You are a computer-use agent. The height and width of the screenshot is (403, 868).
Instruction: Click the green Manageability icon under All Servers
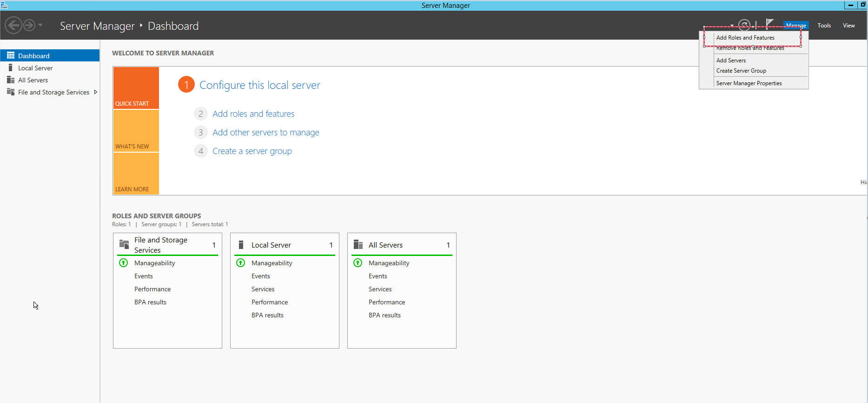358,263
